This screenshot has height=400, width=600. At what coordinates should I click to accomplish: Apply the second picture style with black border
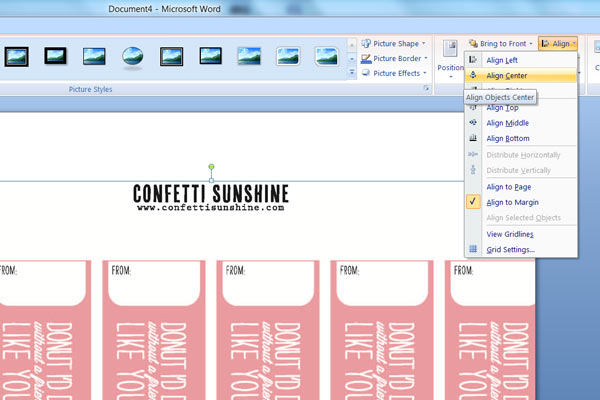(55, 56)
